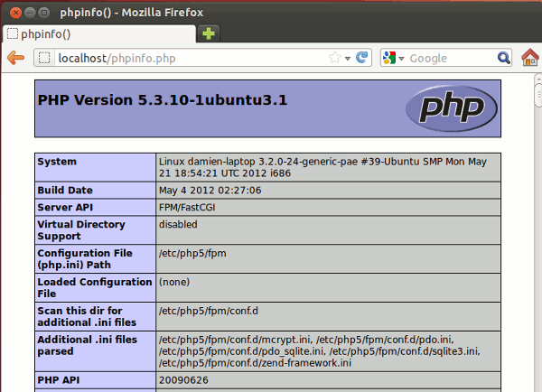Click the vertical scrollbar thumb

coord(538,95)
